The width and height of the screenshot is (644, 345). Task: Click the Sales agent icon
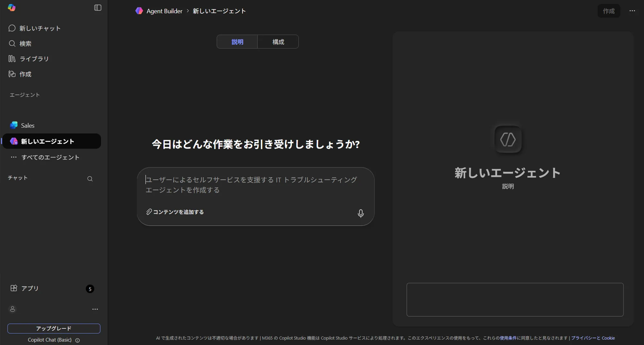(x=14, y=125)
